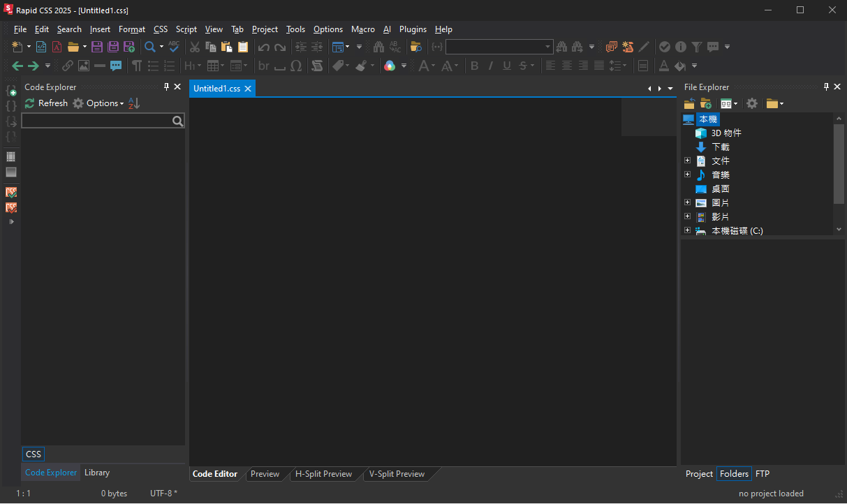Screen dimensions: 847x504
Task: Click the go back green arrow
Action: point(18,66)
